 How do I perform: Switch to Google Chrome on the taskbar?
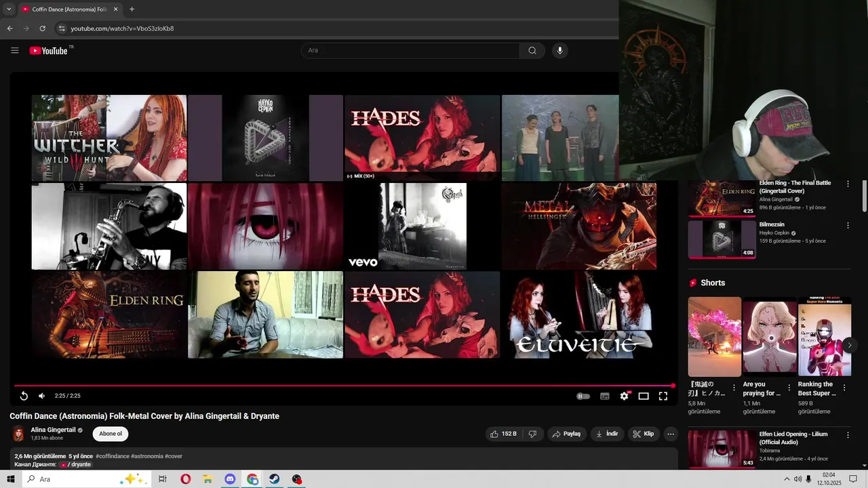click(252, 479)
